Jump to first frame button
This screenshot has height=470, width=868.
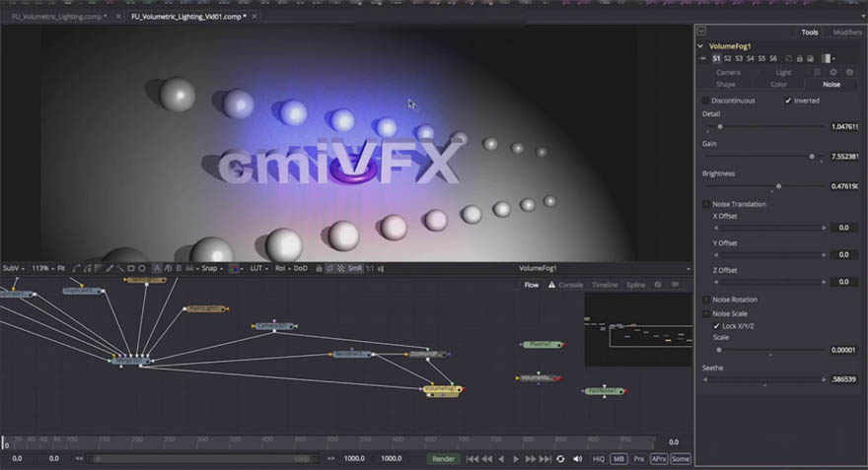(x=471, y=459)
